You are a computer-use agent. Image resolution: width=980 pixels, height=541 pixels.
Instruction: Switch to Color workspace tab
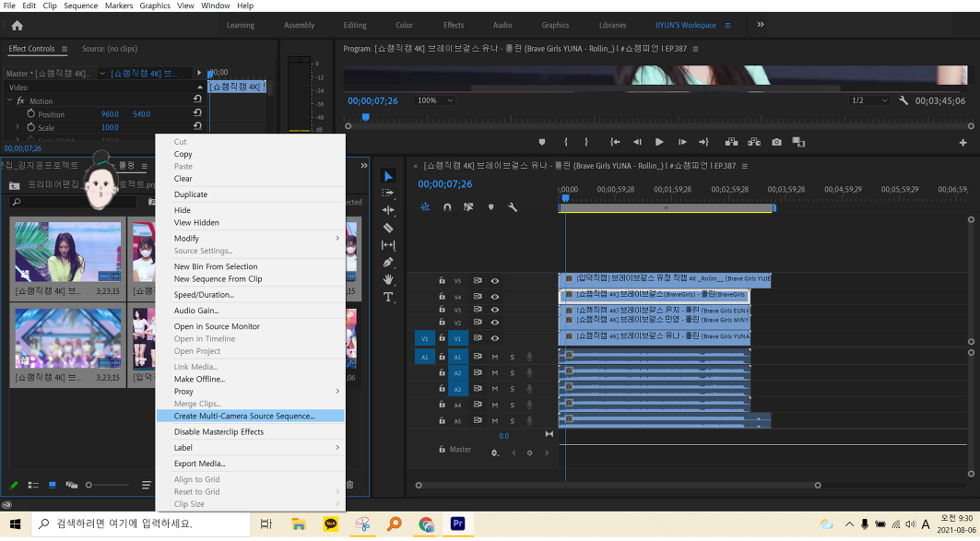click(x=404, y=25)
